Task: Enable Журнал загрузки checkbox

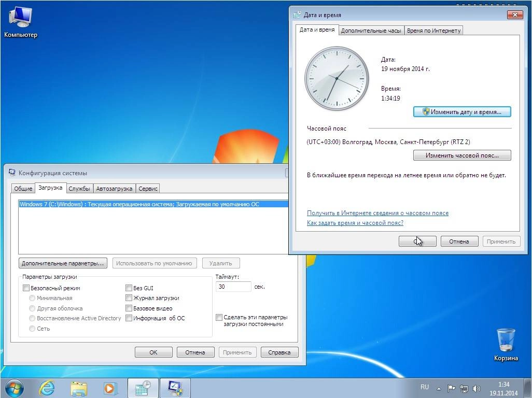Action: coord(129,298)
